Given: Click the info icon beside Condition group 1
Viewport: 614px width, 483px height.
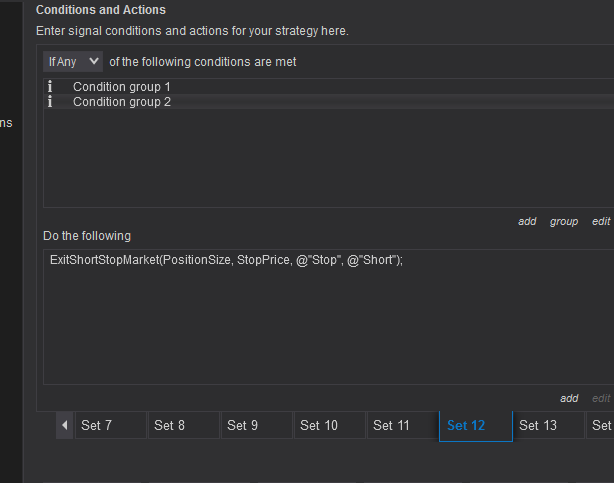Looking at the screenshot, I should click(50, 87).
